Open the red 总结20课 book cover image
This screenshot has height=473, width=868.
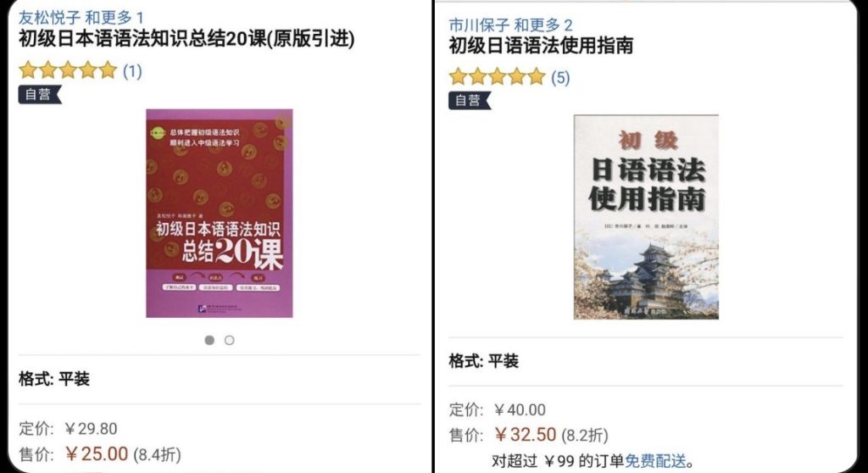(x=220, y=214)
